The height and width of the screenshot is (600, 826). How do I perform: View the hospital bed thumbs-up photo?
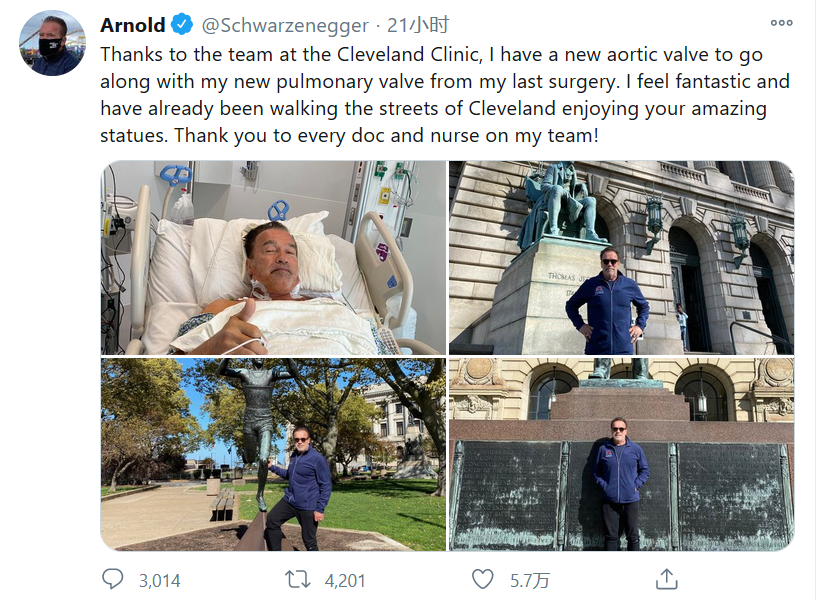coord(273,258)
